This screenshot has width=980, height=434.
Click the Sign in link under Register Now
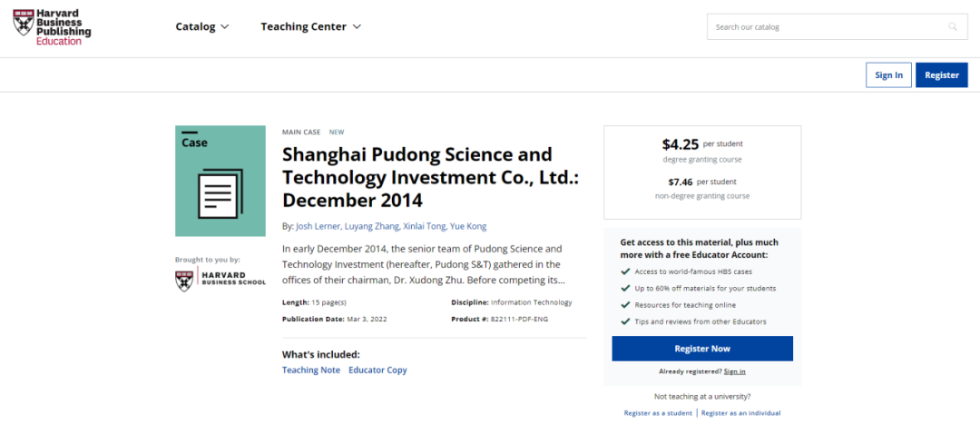click(735, 371)
